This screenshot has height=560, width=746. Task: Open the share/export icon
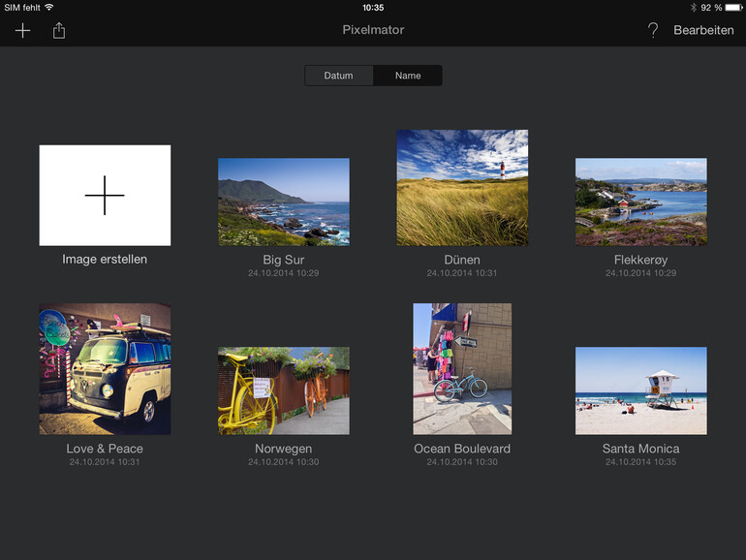pyautogui.click(x=59, y=30)
